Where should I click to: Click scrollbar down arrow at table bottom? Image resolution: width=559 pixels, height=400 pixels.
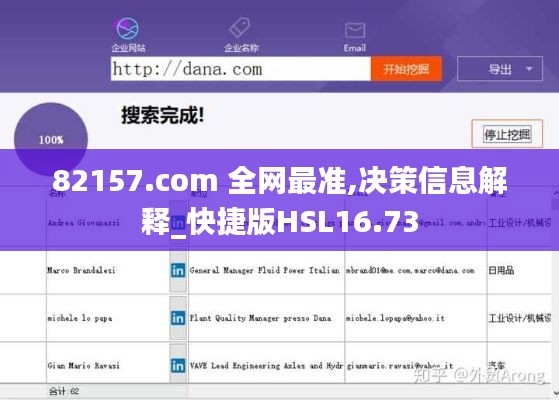coord(555,392)
